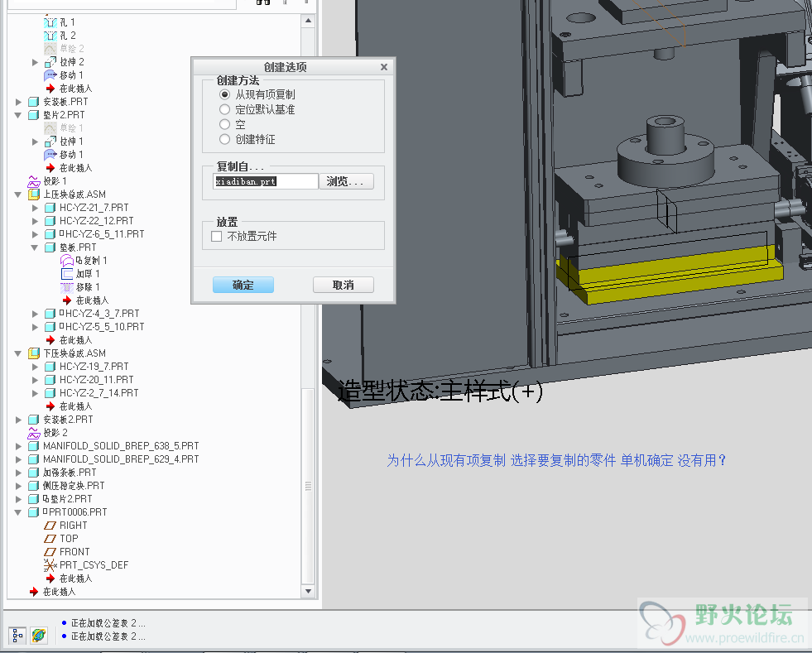
Task: Open the embedded web browser icon
Action: (x=39, y=635)
